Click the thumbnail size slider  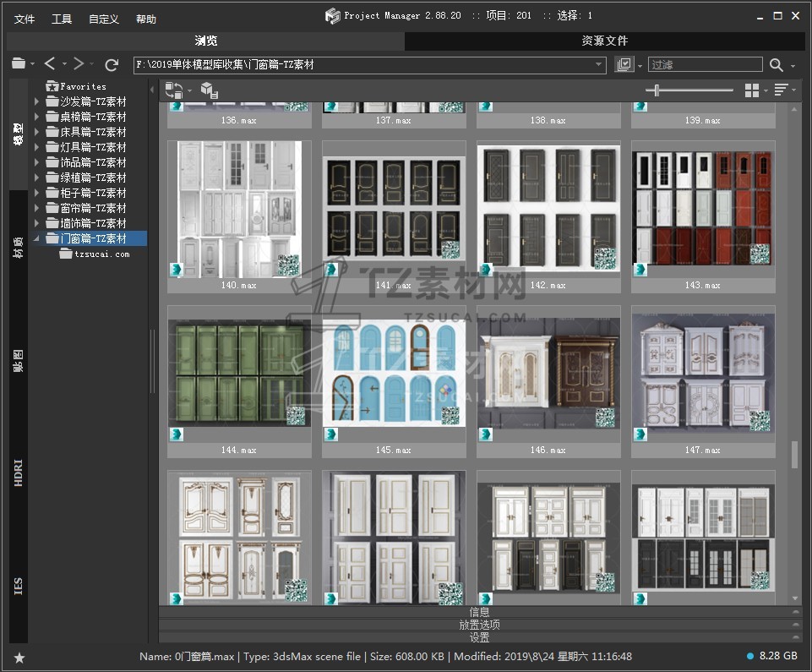click(657, 90)
